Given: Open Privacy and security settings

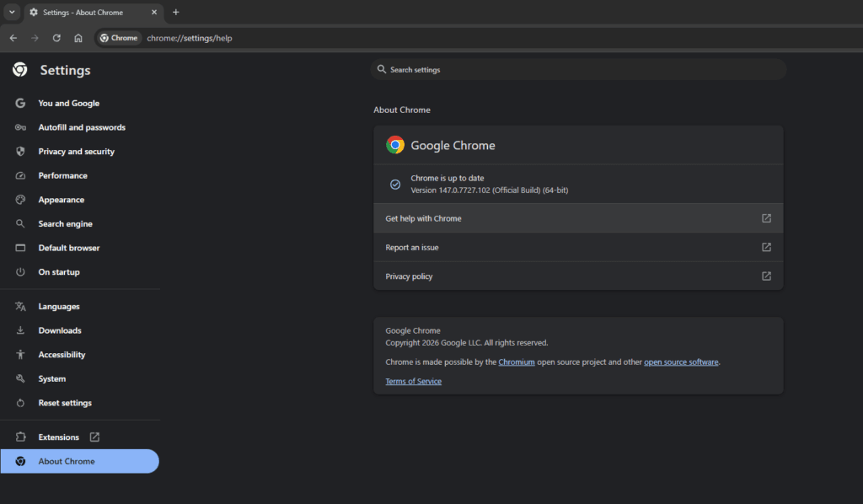Looking at the screenshot, I should click(76, 152).
